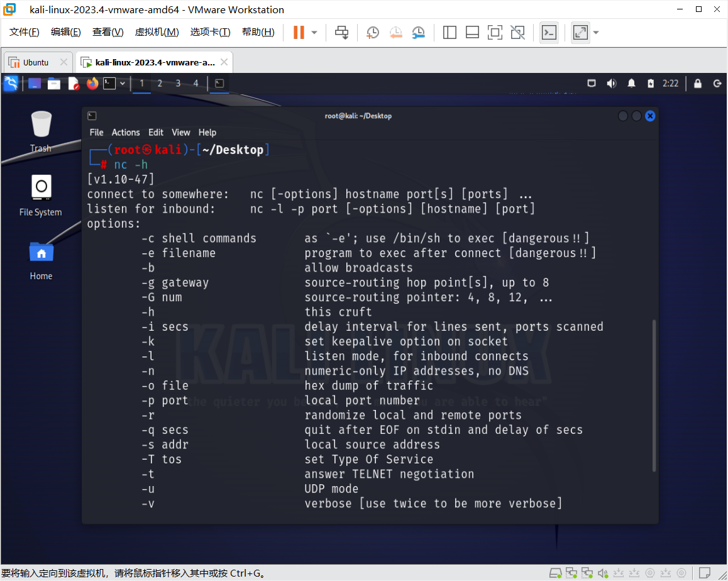Open the VMware console view icon
728x581 pixels.
(549, 33)
